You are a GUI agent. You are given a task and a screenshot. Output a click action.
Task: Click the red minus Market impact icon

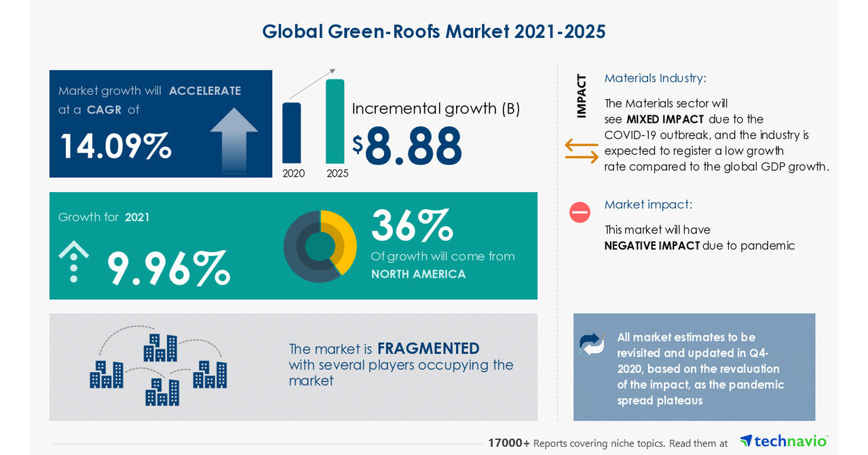580,213
